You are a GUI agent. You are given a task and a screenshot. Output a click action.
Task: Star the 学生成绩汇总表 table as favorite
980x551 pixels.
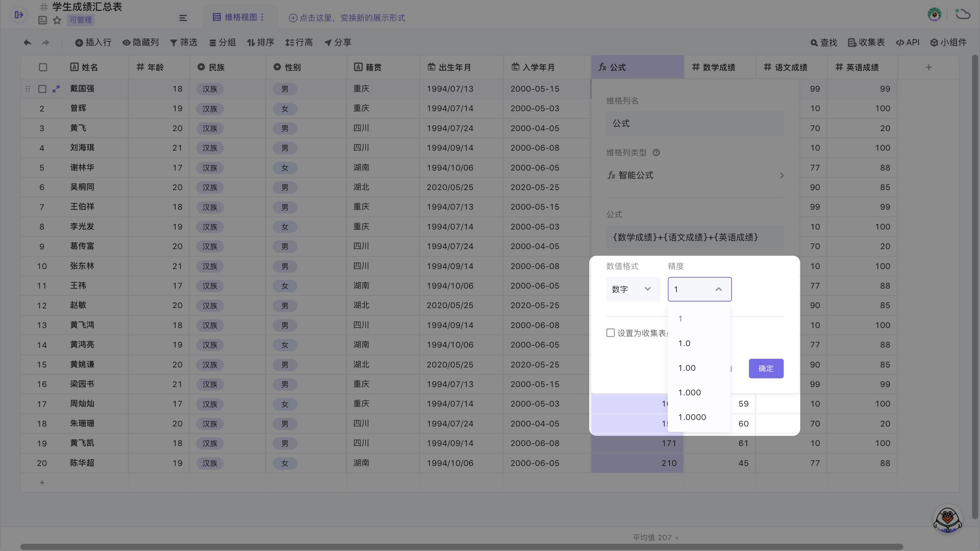coord(57,21)
